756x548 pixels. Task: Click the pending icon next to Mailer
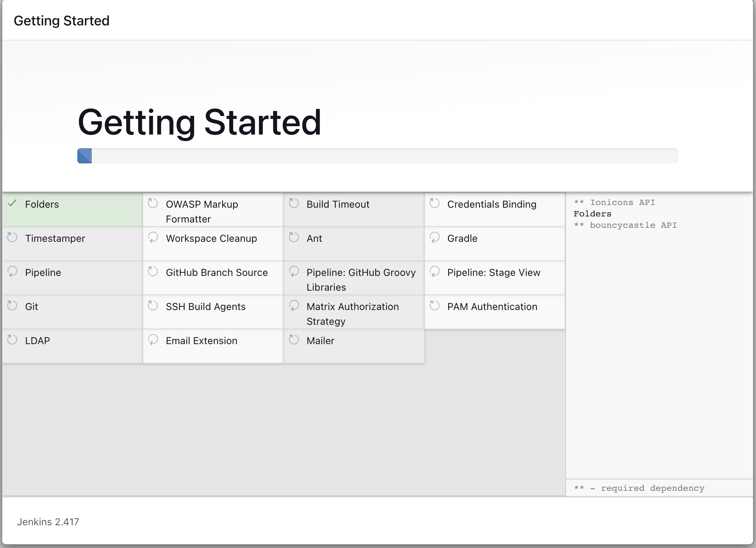click(294, 340)
